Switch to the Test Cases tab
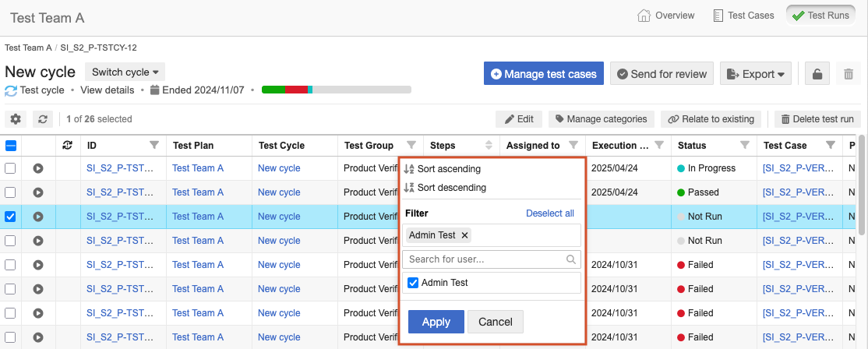868x349 pixels. click(743, 16)
